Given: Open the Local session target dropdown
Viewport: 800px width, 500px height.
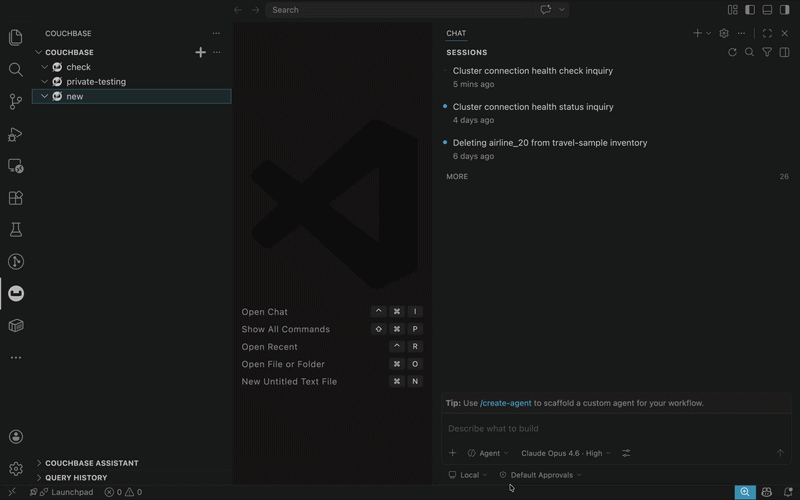Looking at the screenshot, I should [x=468, y=475].
